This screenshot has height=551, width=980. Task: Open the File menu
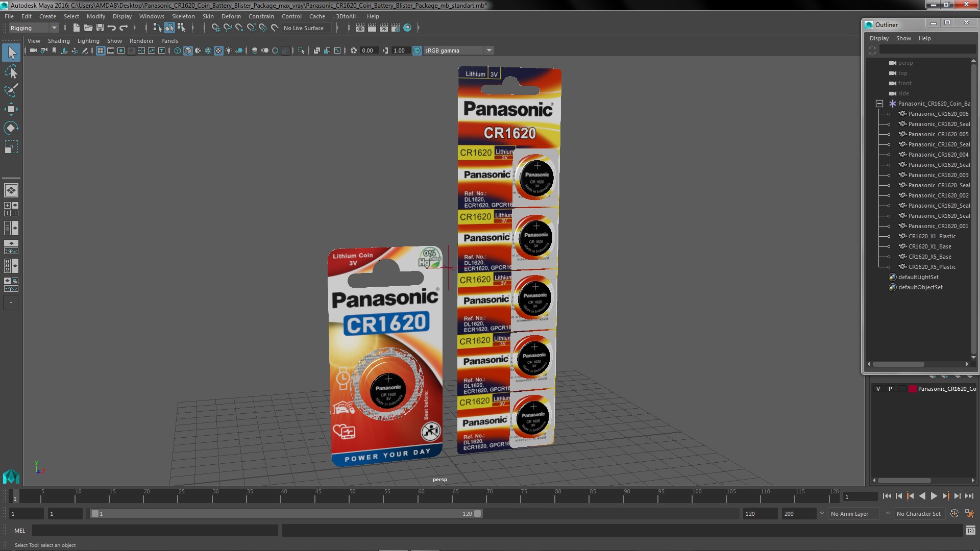point(9,16)
